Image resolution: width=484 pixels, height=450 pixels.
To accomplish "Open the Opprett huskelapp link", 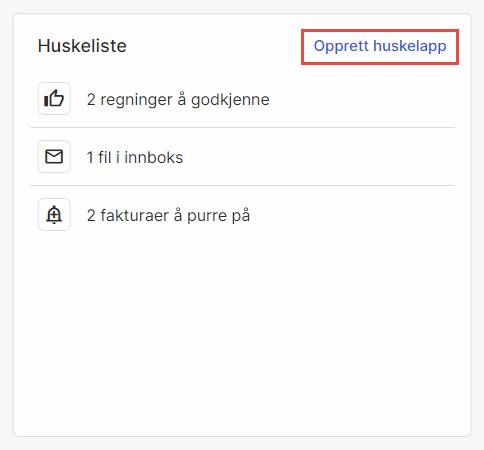I will pyautogui.click(x=380, y=46).
